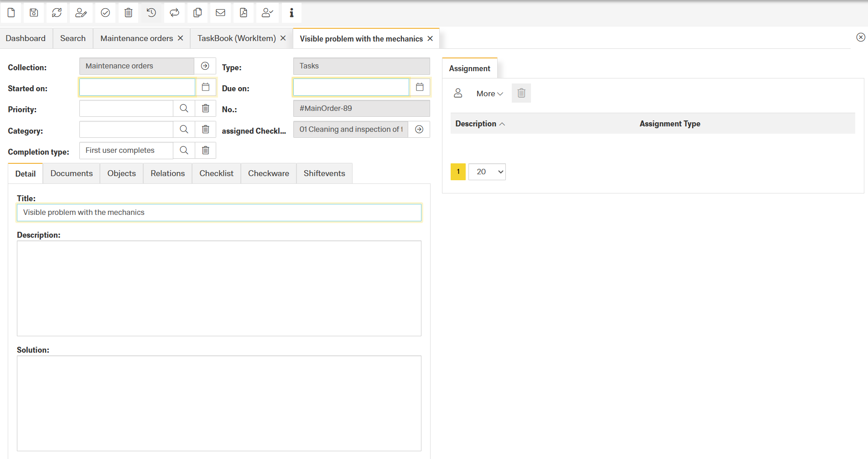The image size is (868, 459).
Task: Expand the More dropdown in Assignment
Action: point(489,94)
